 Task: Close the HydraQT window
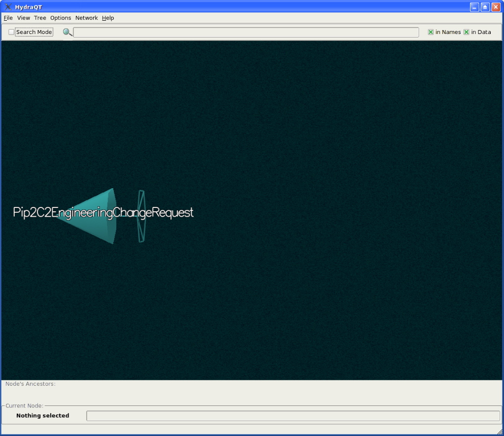tap(496, 7)
